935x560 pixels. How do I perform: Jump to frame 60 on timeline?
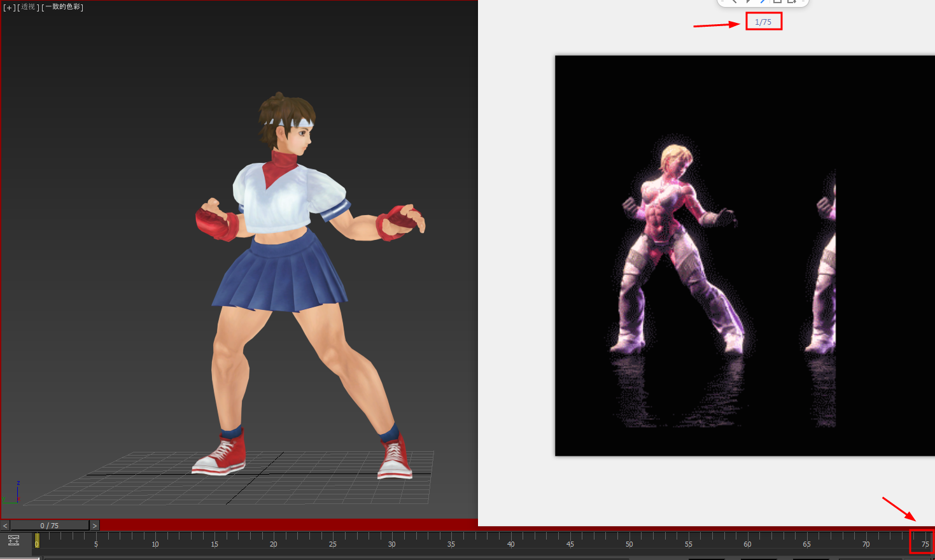(x=748, y=544)
